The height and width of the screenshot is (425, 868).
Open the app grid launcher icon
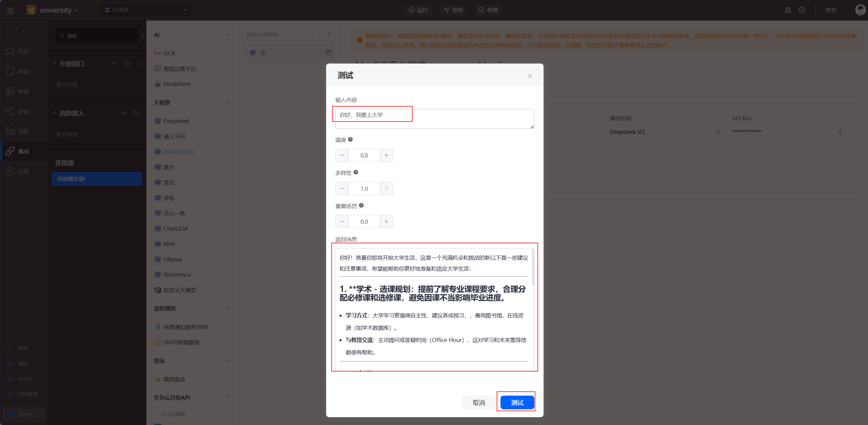(x=10, y=10)
